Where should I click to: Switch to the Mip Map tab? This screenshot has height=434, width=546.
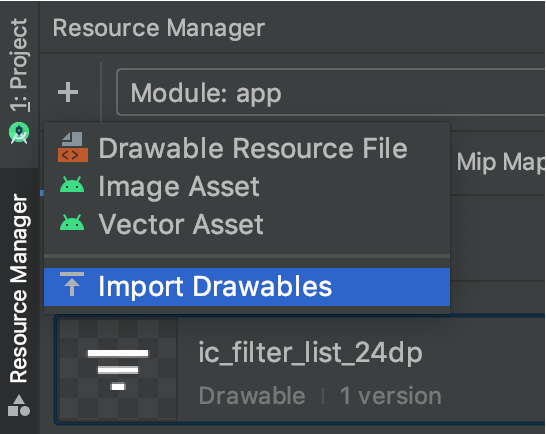click(x=501, y=162)
